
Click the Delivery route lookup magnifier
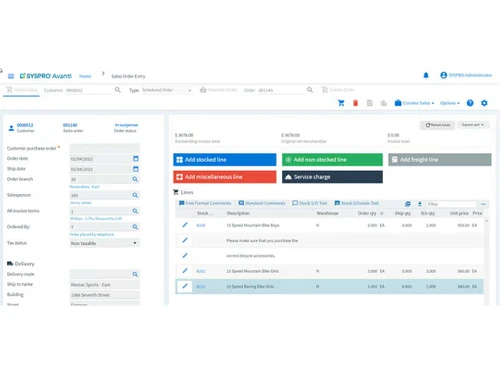[135, 274]
